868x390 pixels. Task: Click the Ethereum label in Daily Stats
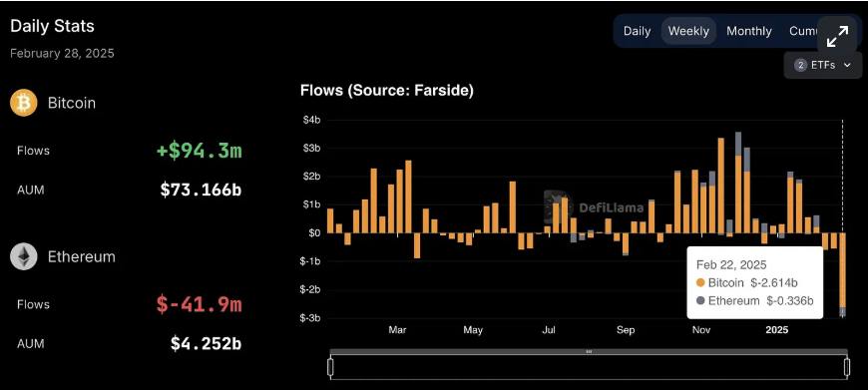82,256
